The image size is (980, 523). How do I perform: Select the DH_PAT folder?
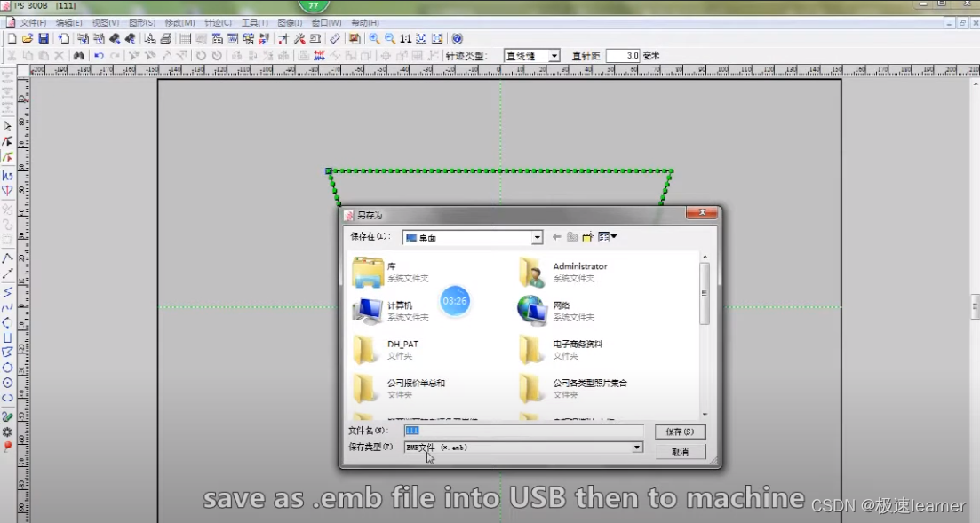pos(387,349)
